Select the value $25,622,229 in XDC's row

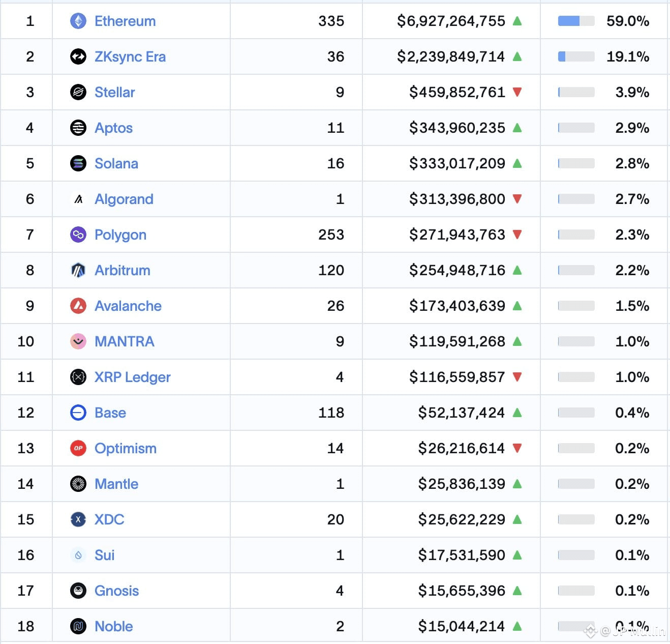click(462, 519)
